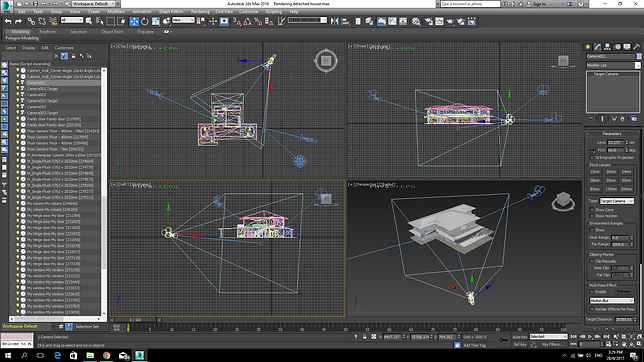Screen dimensions: 644x362
Task: Select the Select and Link tool
Action: point(31,21)
